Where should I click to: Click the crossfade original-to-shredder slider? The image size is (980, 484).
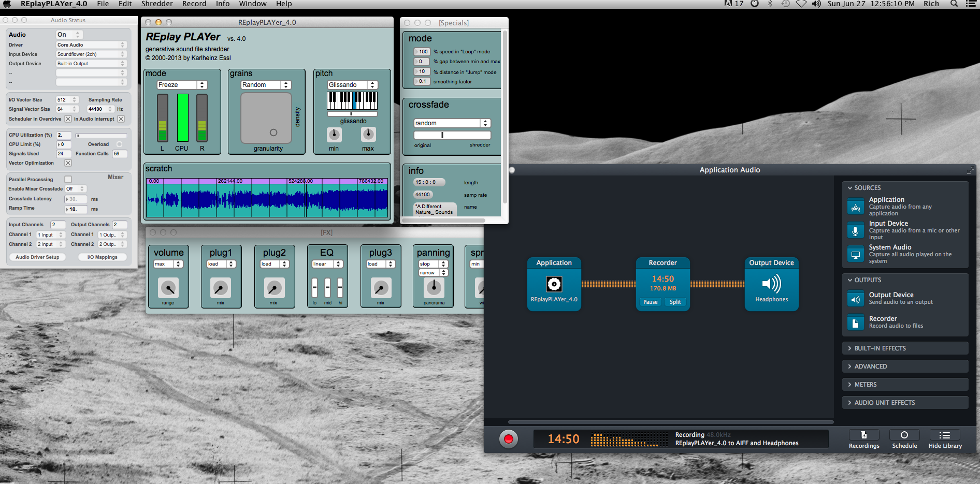pos(452,135)
